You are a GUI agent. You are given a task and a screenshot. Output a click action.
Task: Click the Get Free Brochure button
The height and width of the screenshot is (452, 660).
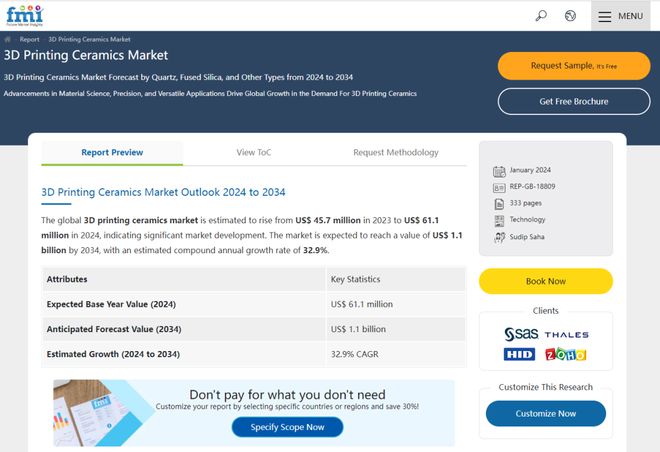(574, 101)
